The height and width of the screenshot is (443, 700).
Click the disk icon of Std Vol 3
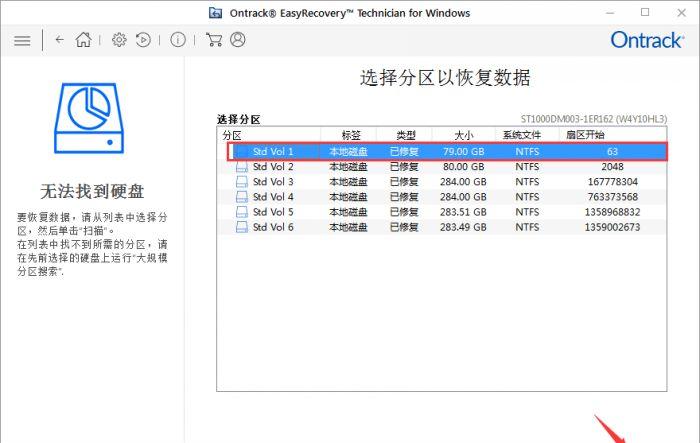(x=242, y=182)
